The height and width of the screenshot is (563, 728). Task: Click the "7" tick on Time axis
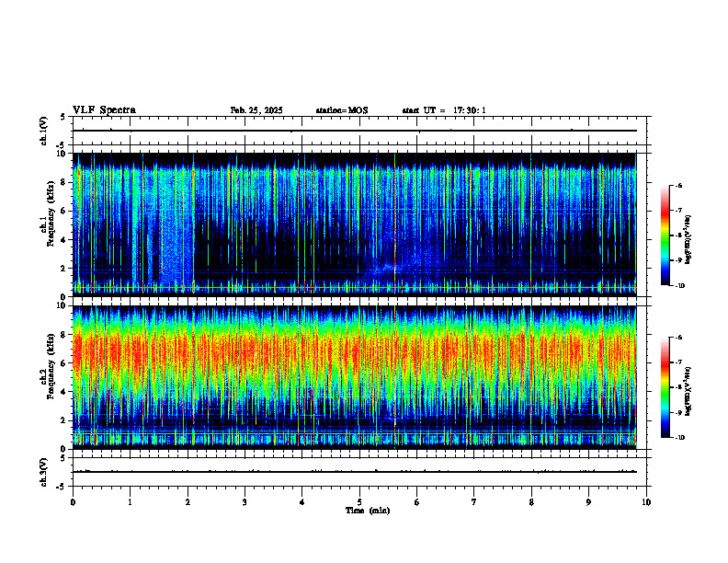[x=474, y=502]
